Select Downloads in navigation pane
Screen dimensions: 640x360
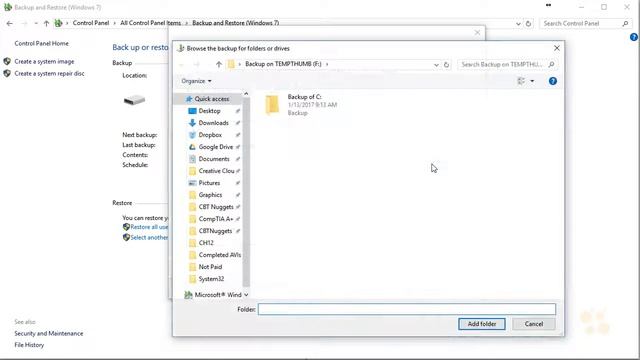tap(213, 123)
